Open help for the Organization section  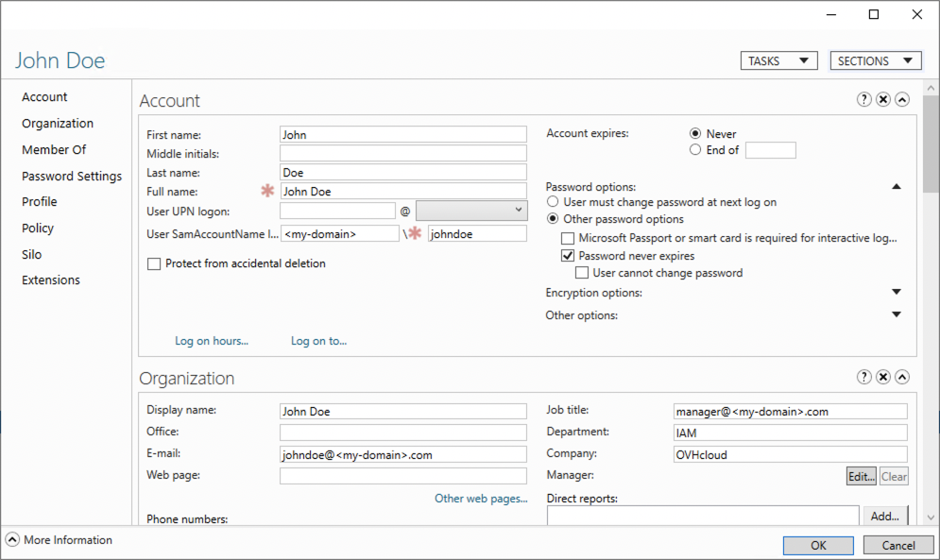tap(863, 378)
